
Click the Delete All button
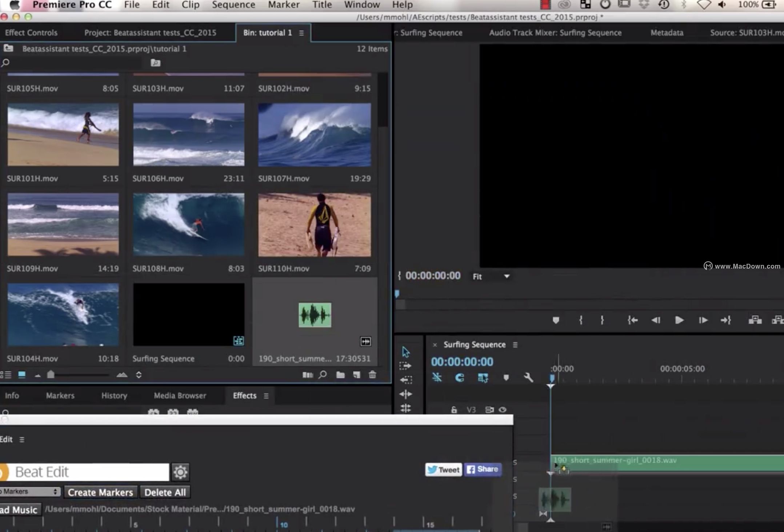pos(165,492)
